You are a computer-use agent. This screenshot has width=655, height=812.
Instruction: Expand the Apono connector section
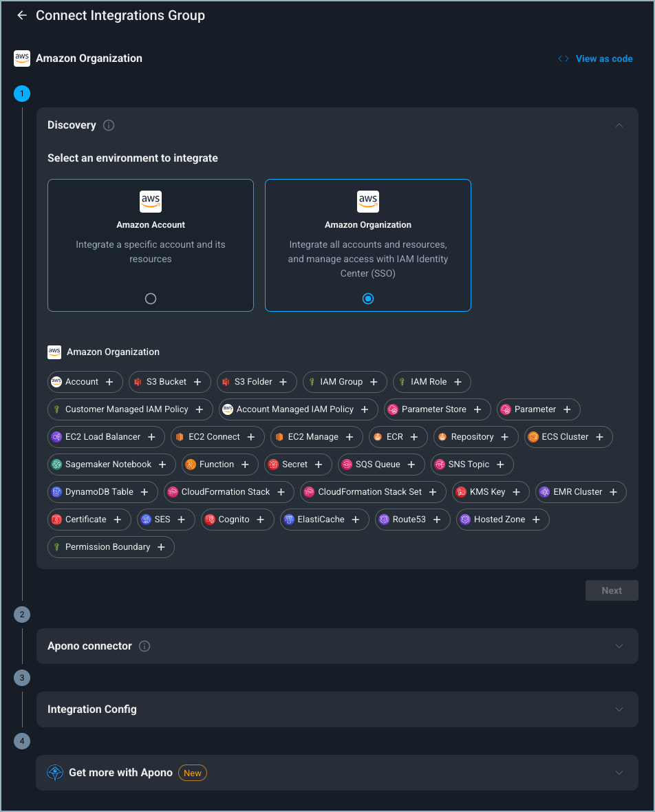[x=619, y=646]
